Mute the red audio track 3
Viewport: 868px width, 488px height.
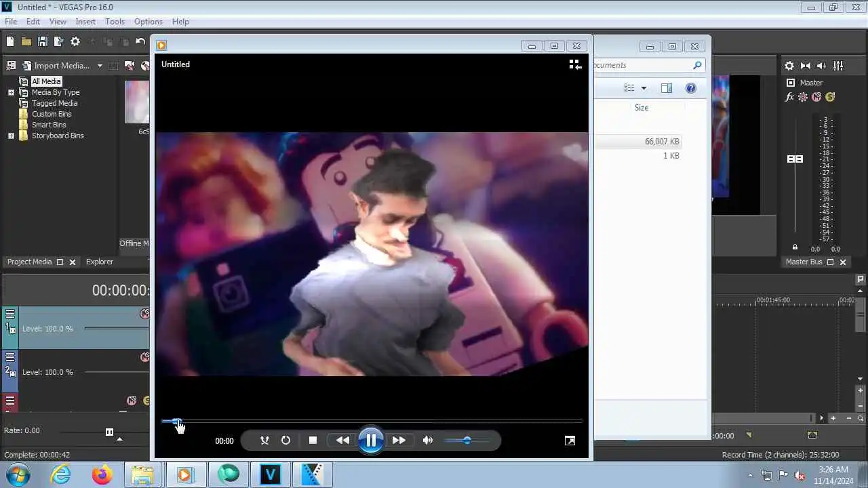(132, 401)
